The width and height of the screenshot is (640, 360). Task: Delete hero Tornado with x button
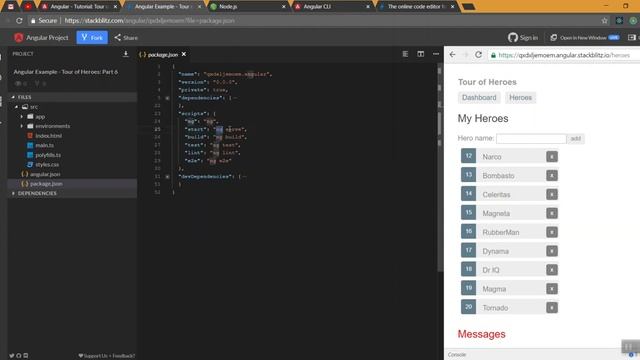552,307
